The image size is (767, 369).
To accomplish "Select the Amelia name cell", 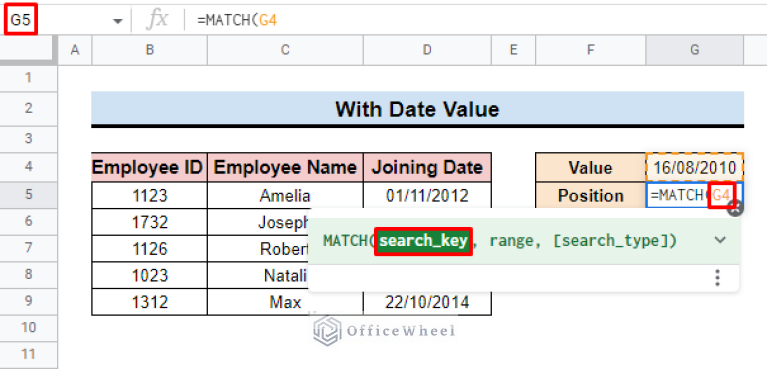I will click(x=285, y=195).
